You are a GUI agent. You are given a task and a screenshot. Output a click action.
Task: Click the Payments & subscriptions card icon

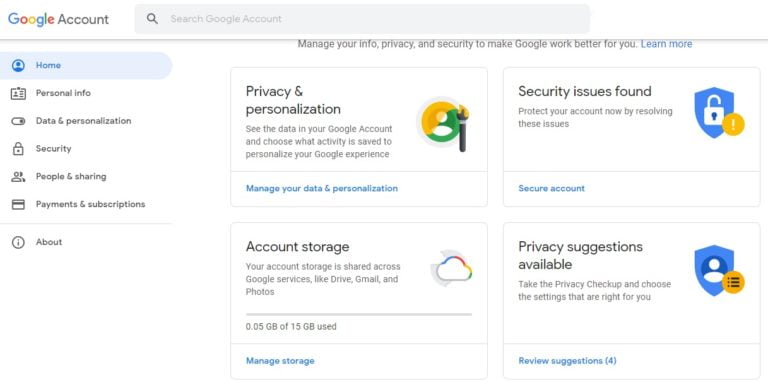[18, 204]
